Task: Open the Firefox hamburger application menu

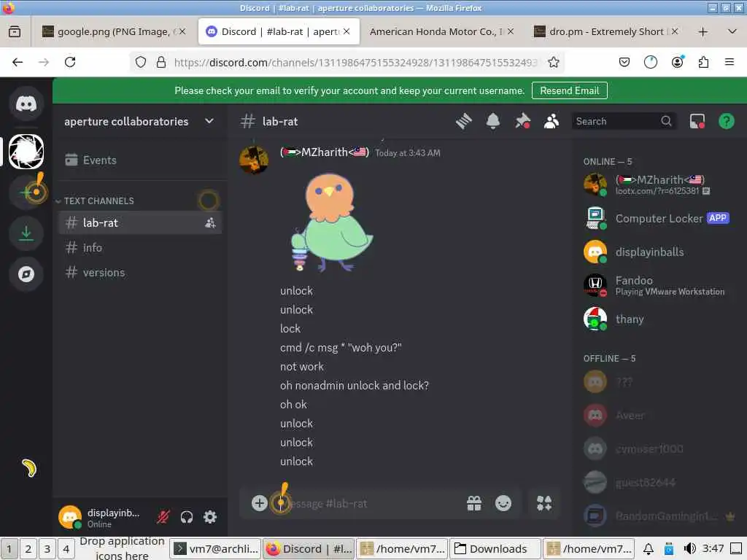Action: (x=729, y=63)
